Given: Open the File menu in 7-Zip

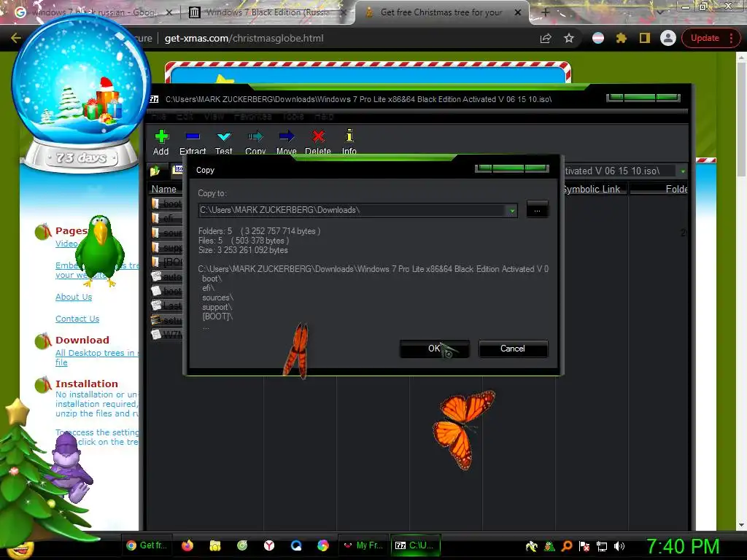Looking at the screenshot, I should [x=158, y=116].
